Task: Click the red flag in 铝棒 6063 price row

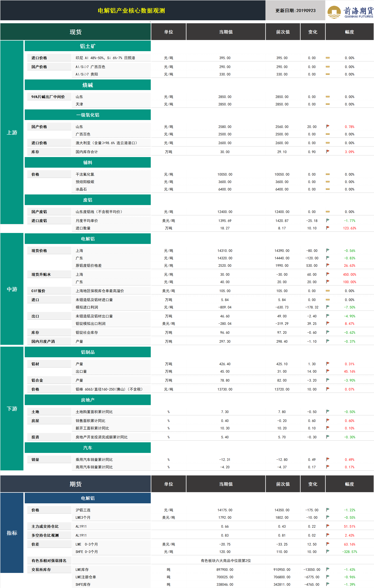Action: [328, 389]
